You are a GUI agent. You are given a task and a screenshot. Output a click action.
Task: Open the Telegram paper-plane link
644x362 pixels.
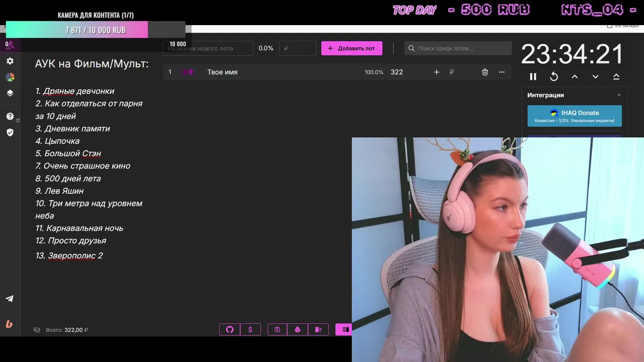pos(10,299)
